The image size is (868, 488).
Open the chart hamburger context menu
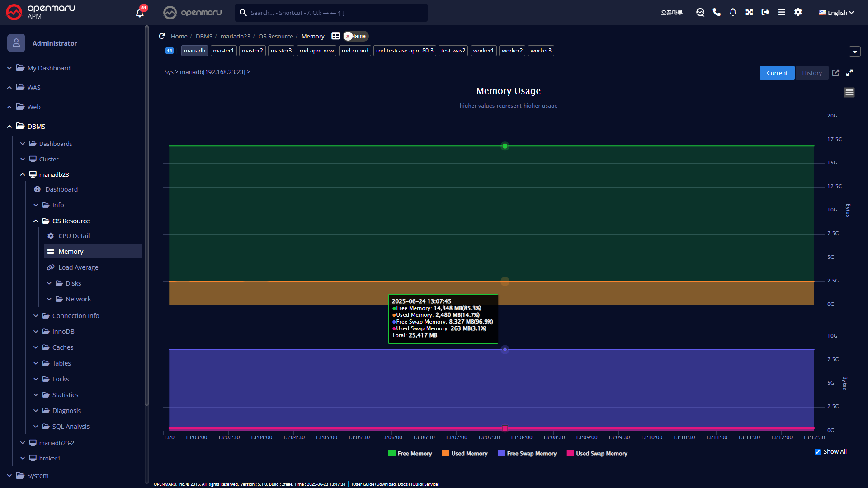coord(849,93)
